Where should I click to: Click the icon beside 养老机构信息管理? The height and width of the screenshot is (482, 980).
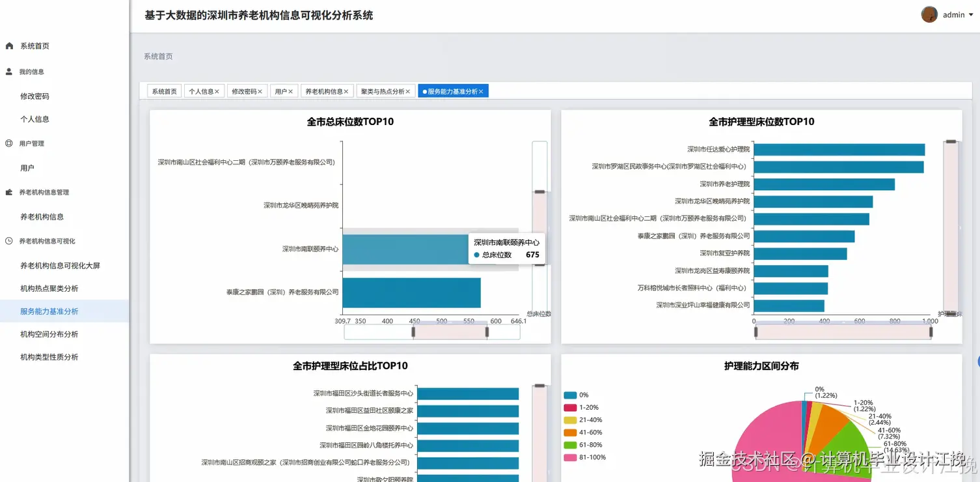coord(9,192)
